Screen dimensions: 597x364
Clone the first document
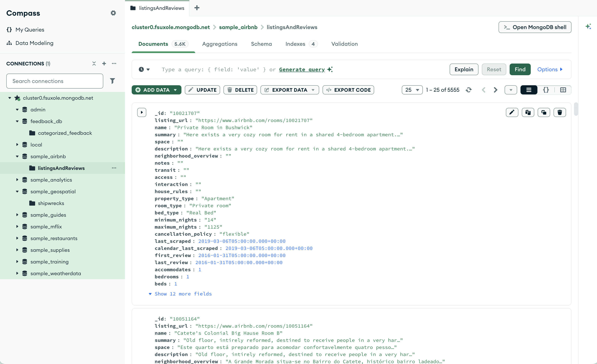544,112
